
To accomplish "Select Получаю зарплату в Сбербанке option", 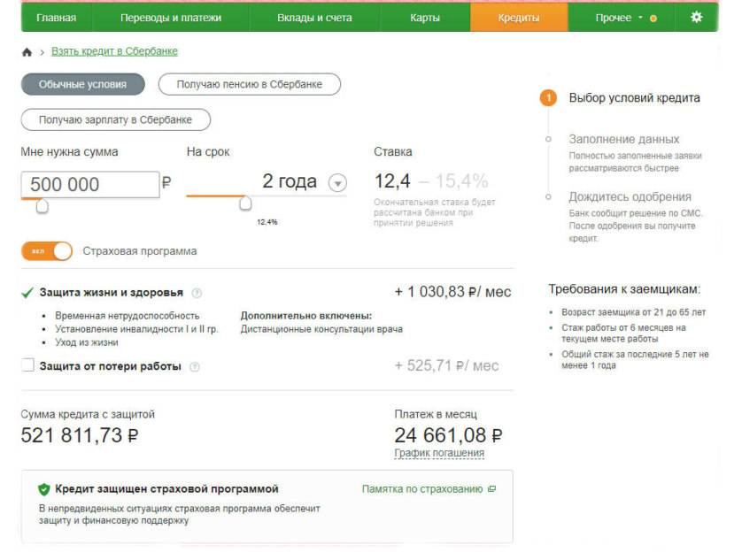I will pos(116,120).
